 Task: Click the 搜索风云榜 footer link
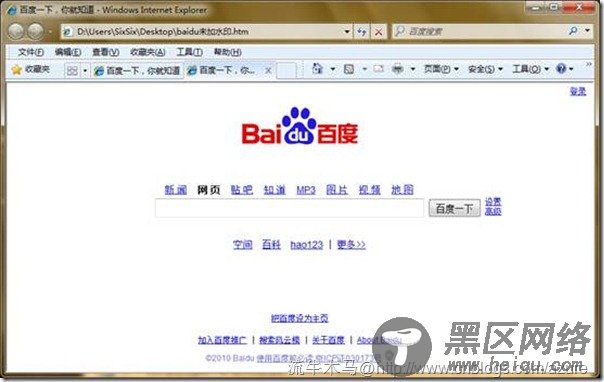click(x=280, y=340)
